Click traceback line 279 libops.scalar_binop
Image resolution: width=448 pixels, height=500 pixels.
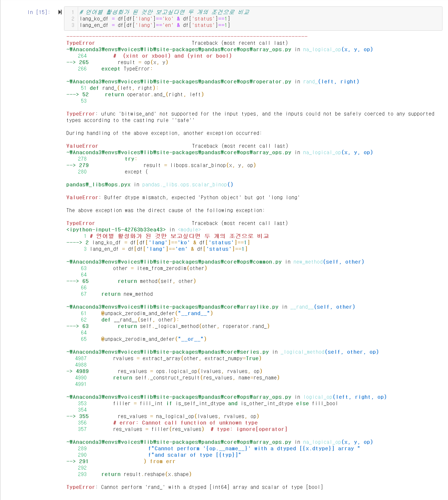pyautogui.click(x=161, y=165)
